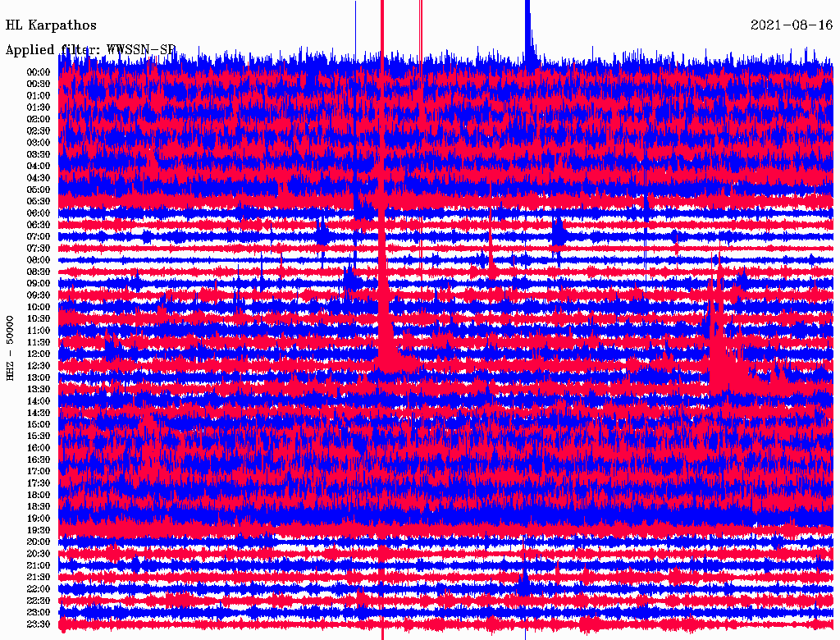Select the 21:30 time label
Viewport: 840px width, 640px height.
[x=39, y=578]
